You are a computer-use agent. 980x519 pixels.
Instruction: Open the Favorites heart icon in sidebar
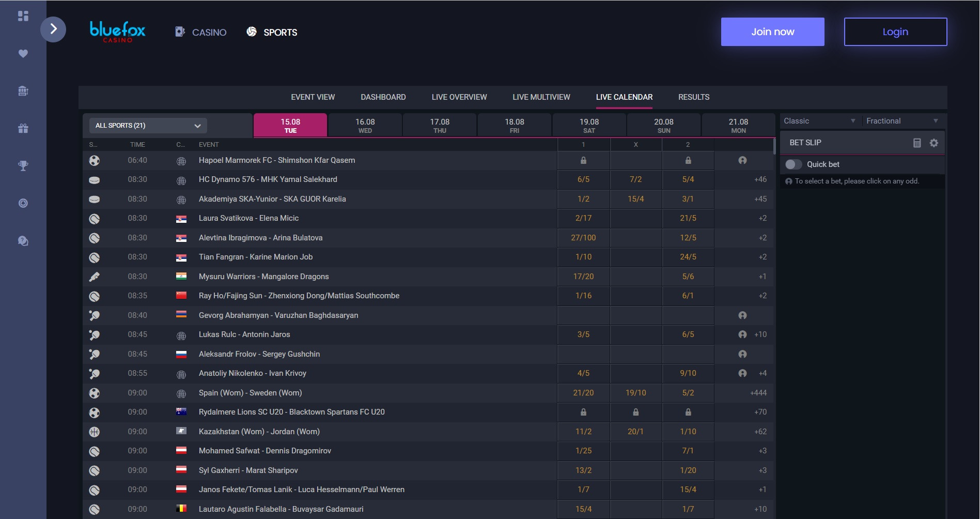click(x=23, y=53)
